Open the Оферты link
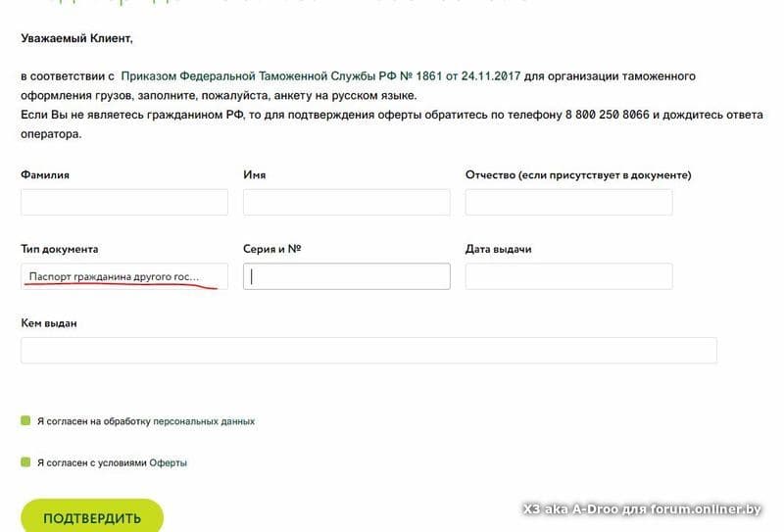Screen dimensions: 784x532 coord(168,463)
